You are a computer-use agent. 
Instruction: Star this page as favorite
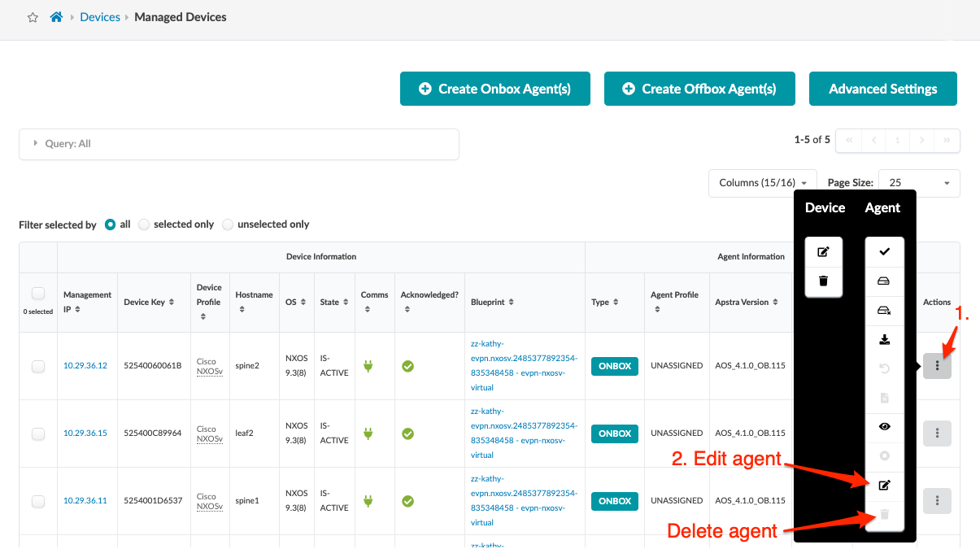click(33, 17)
